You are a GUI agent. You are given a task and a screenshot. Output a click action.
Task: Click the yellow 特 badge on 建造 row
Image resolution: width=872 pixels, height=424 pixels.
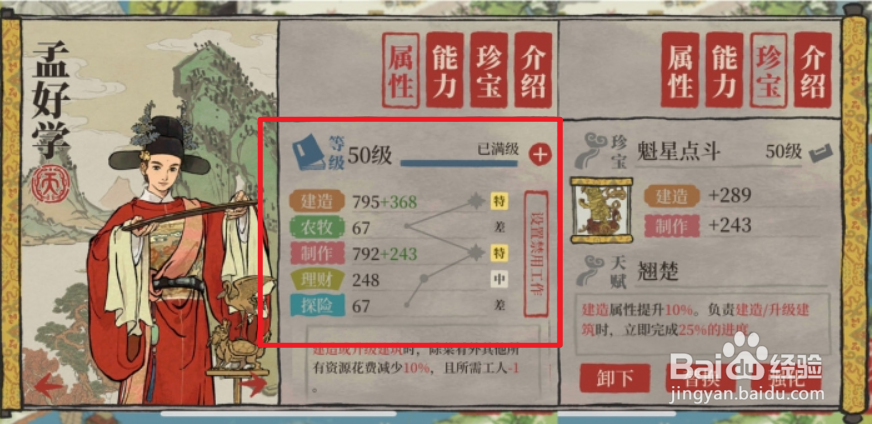click(499, 201)
